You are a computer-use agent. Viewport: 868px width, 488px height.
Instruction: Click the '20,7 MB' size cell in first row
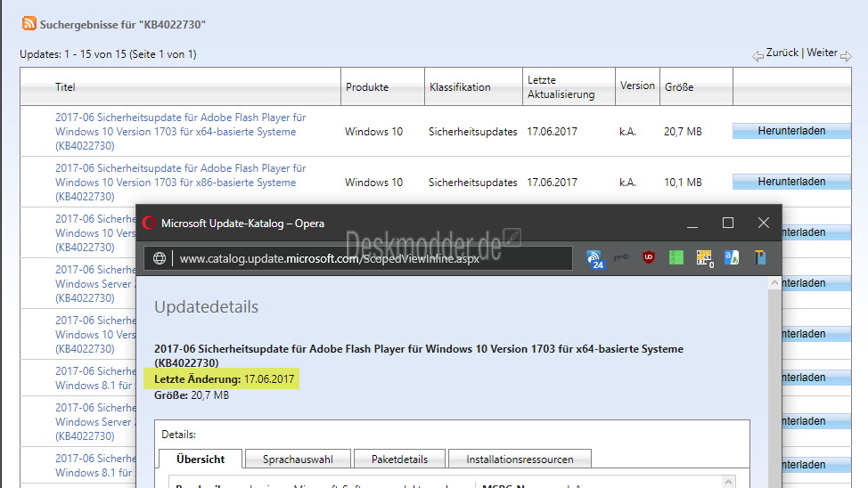[683, 132]
